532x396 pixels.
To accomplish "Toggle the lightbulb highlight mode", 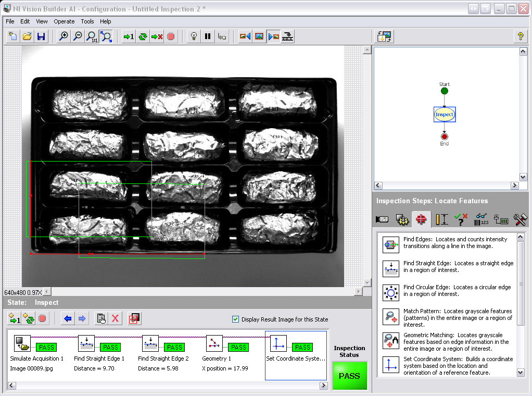I will coord(193,36).
